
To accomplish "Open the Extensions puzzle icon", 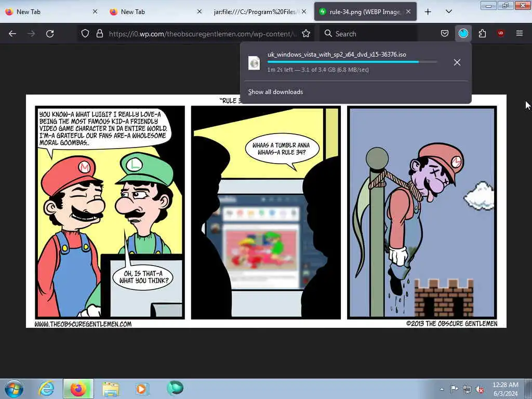I will click(482, 34).
